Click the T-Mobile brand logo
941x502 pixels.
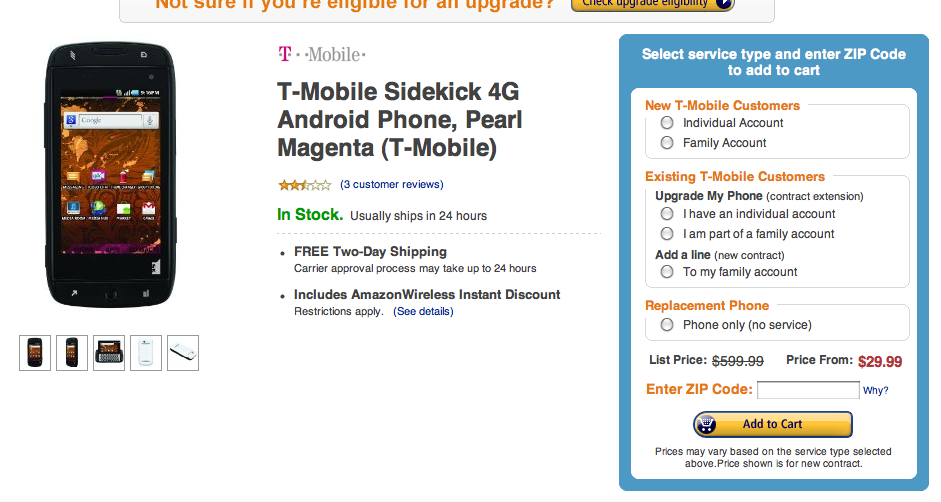(321, 54)
